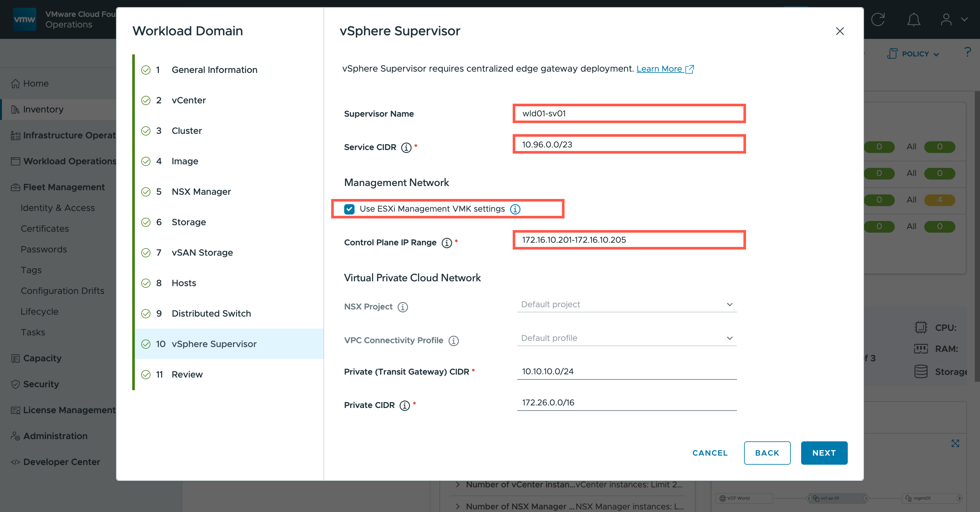The height and width of the screenshot is (512, 980).
Task: Close the Workload Domain dialog
Action: 840,31
